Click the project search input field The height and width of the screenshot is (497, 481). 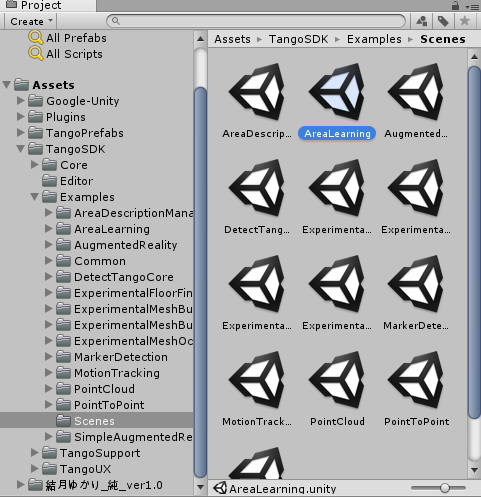point(256,21)
